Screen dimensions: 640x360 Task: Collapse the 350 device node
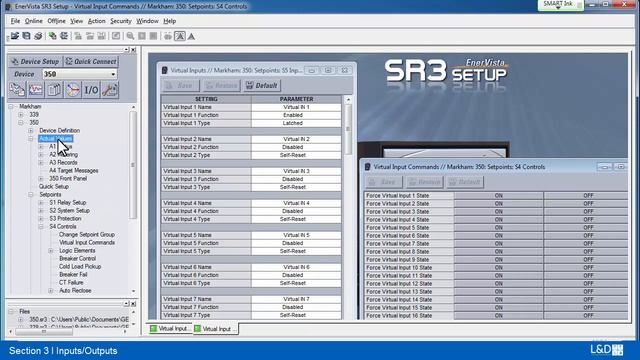(21, 122)
